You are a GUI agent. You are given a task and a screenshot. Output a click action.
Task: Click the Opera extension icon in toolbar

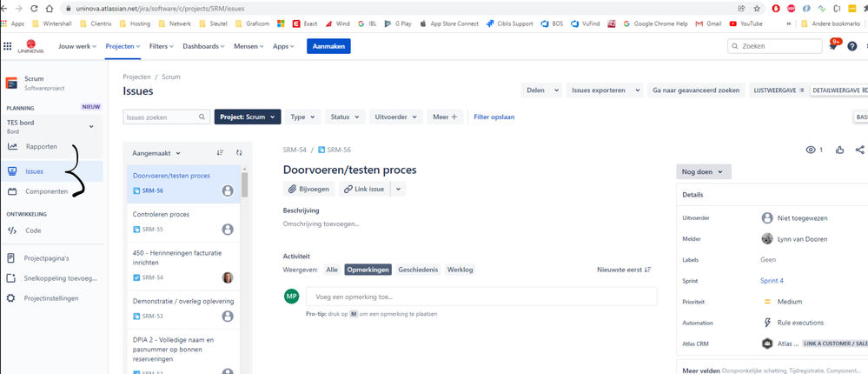coord(776,9)
